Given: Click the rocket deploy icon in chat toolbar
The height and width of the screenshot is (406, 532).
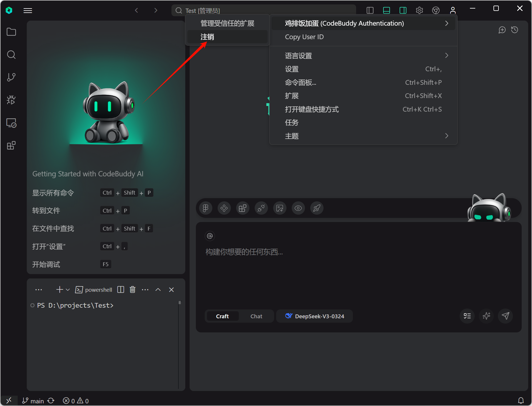Looking at the screenshot, I should point(317,208).
